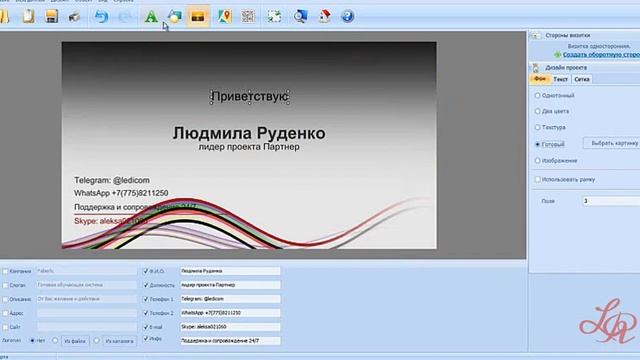The image size is (640, 360).
Task: Click Выбрать картинку button
Action: point(612,143)
